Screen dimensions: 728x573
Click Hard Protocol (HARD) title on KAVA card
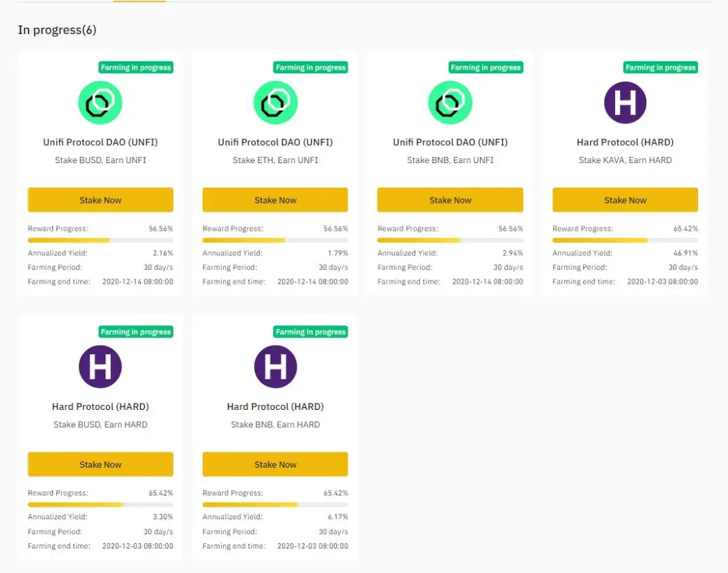click(x=625, y=142)
